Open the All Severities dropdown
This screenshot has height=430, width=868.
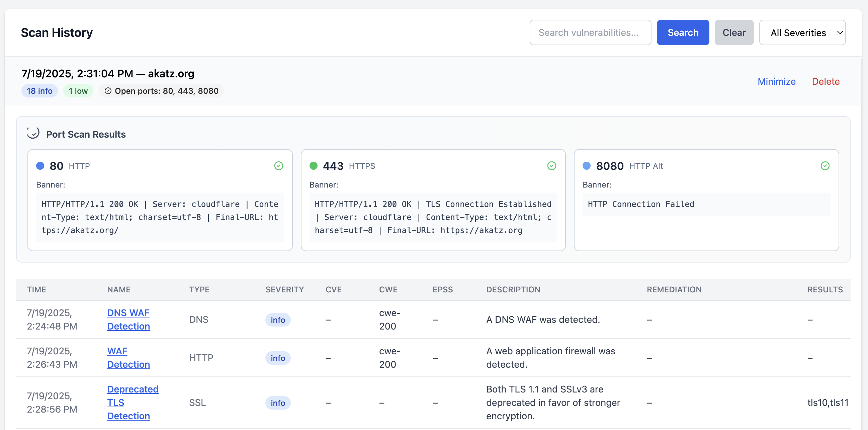pyautogui.click(x=802, y=33)
